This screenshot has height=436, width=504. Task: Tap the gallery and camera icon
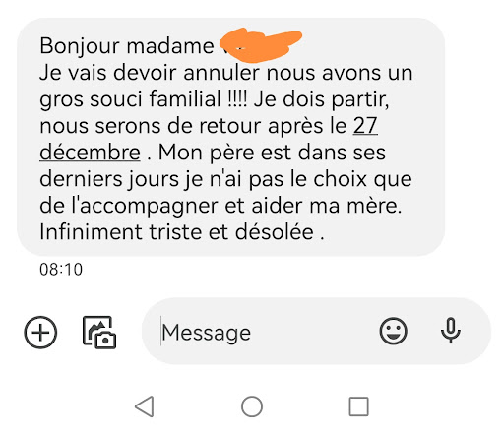click(99, 332)
